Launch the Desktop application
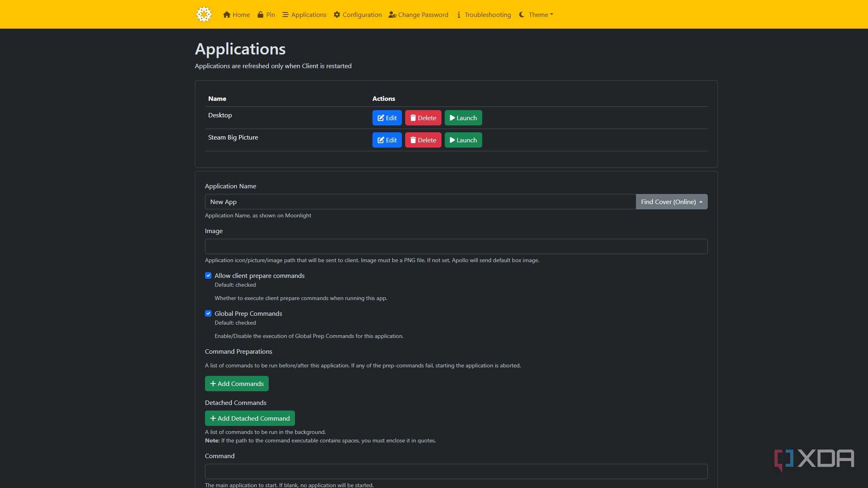Image resolution: width=868 pixels, height=488 pixels. click(463, 118)
